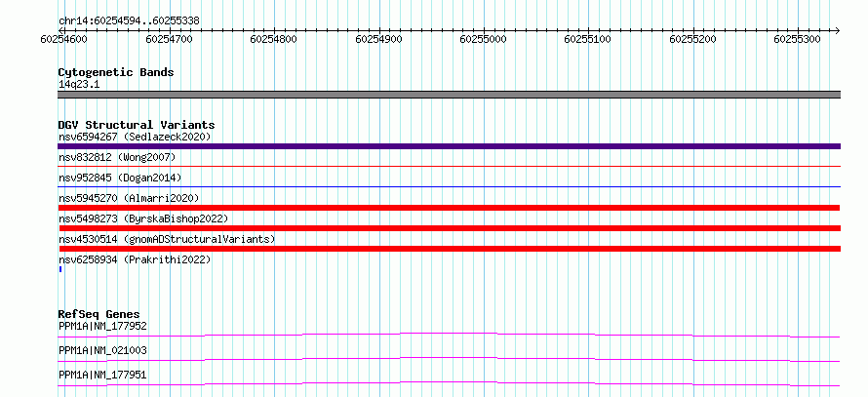Click the Cytogenetic Bands track title

coord(116,72)
